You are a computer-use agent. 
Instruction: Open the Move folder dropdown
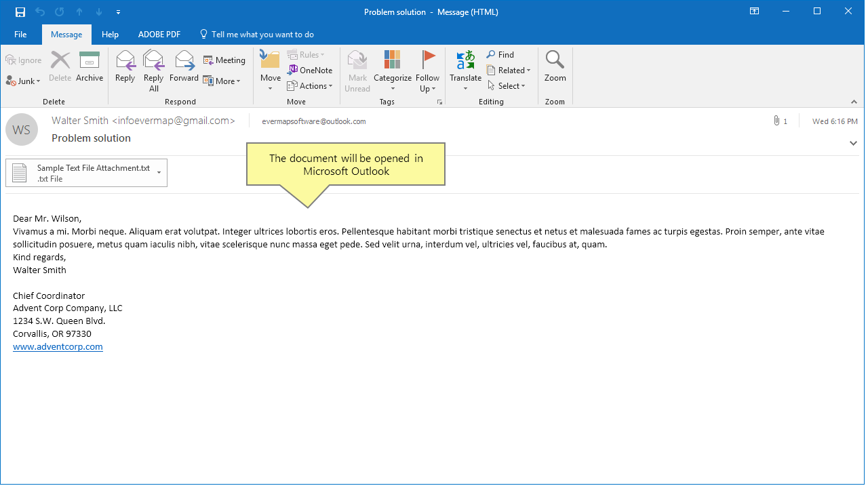click(270, 70)
